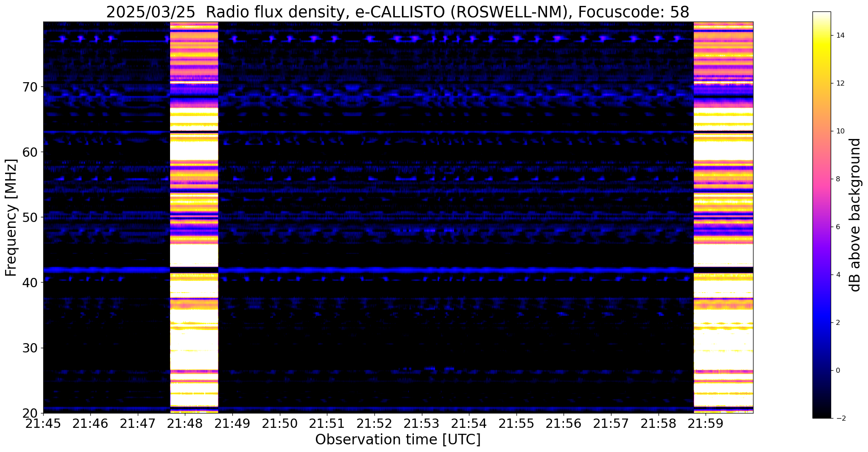Image resolution: width=868 pixels, height=452 pixels.
Task: Click the 60 MHz frequency tick label
Action: tap(30, 152)
